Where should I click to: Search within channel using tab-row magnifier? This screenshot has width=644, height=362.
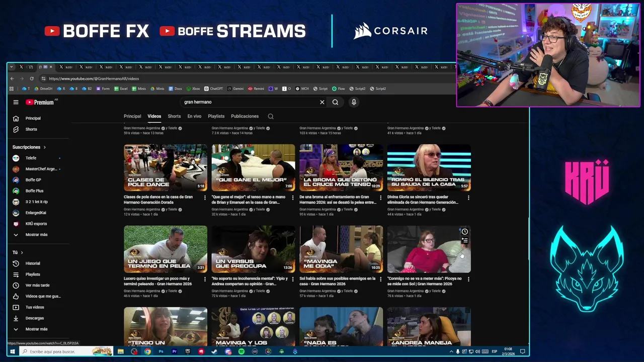coord(271,116)
